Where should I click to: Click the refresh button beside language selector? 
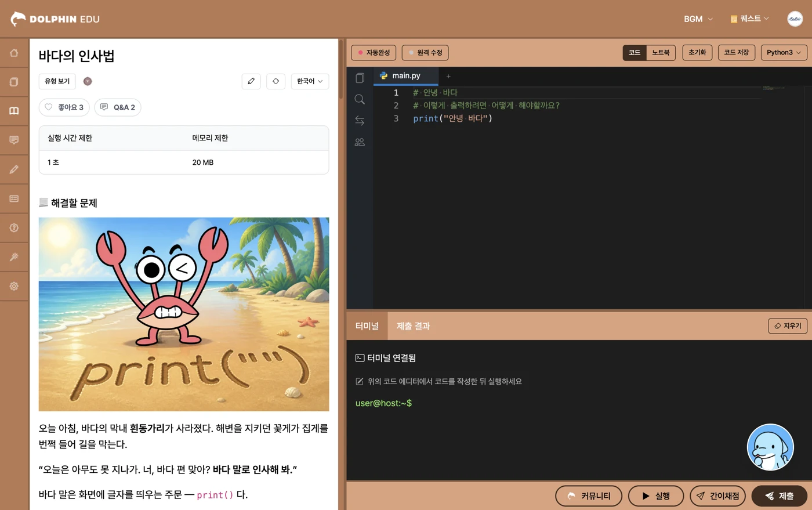click(x=275, y=81)
